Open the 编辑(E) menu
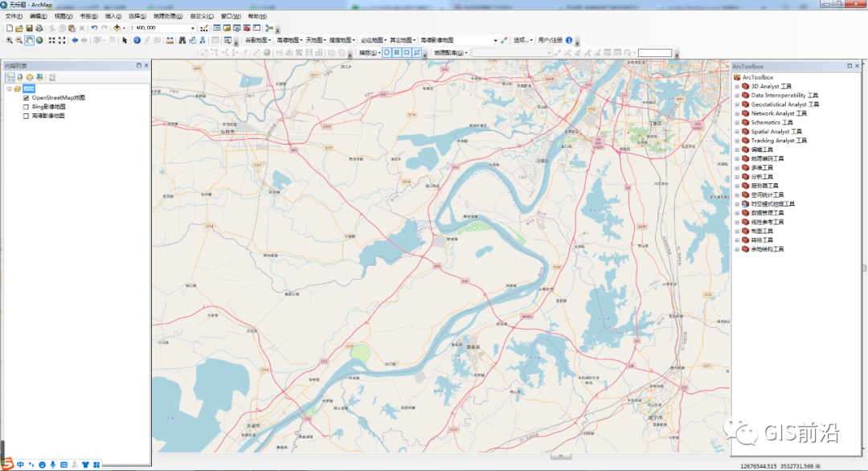868x471 pixels. click(39, 16)
